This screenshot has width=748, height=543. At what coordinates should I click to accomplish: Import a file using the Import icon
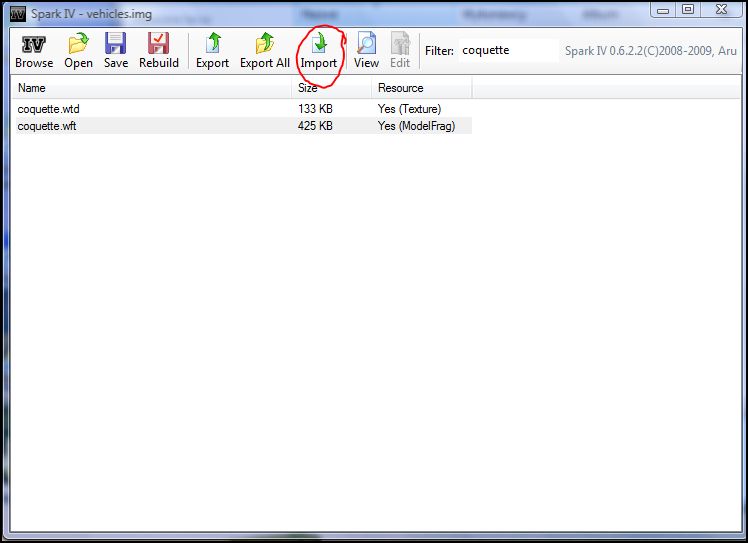[319, 51]
